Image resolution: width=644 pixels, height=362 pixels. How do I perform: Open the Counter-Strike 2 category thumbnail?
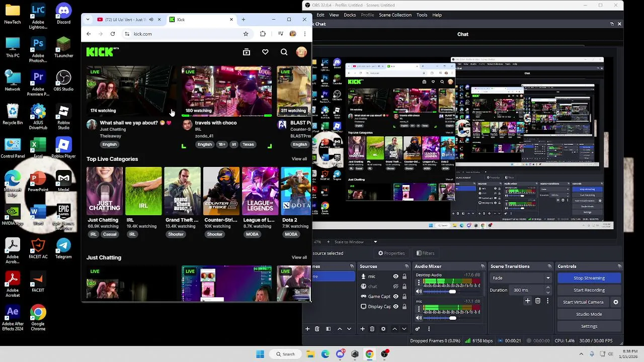(x=221, y=191)
